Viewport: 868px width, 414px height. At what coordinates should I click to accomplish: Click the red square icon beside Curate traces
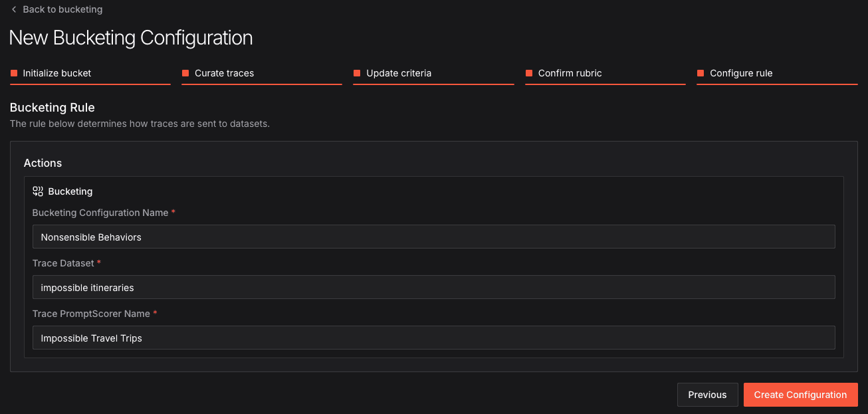point(185,73)
